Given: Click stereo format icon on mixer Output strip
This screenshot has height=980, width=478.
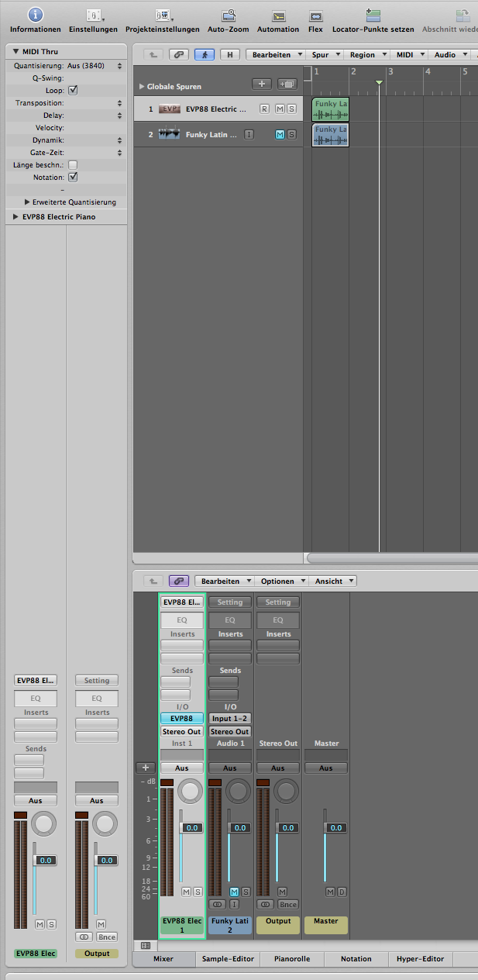Looking at the screenshot, I should [x=266, y=904].
